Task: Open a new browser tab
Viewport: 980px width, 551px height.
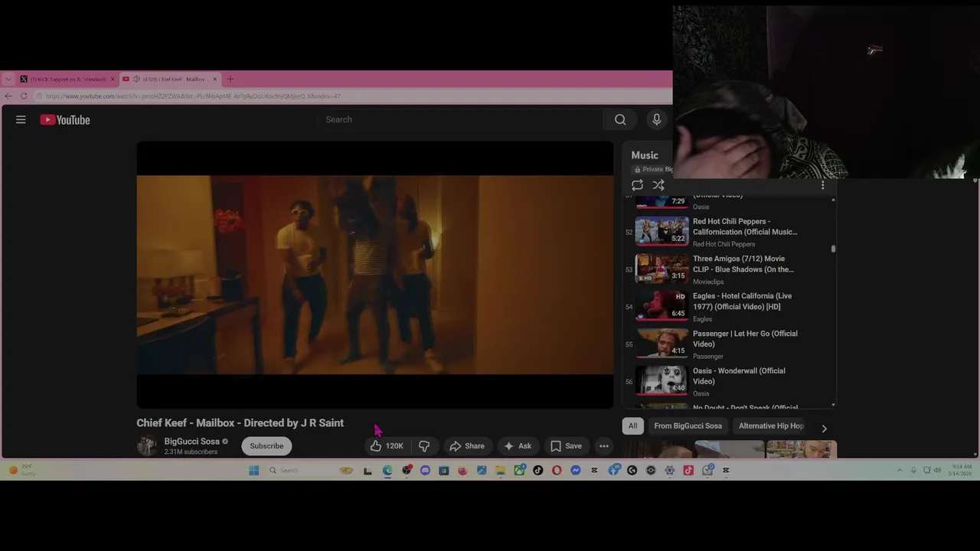Action: 230,79
